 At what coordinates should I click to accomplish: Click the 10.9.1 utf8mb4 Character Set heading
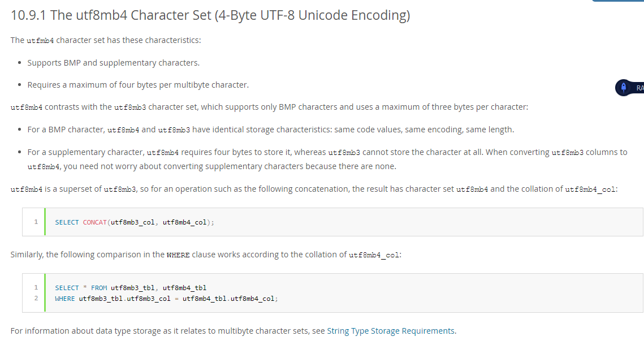pyautogui.click(x=210, y=15)
